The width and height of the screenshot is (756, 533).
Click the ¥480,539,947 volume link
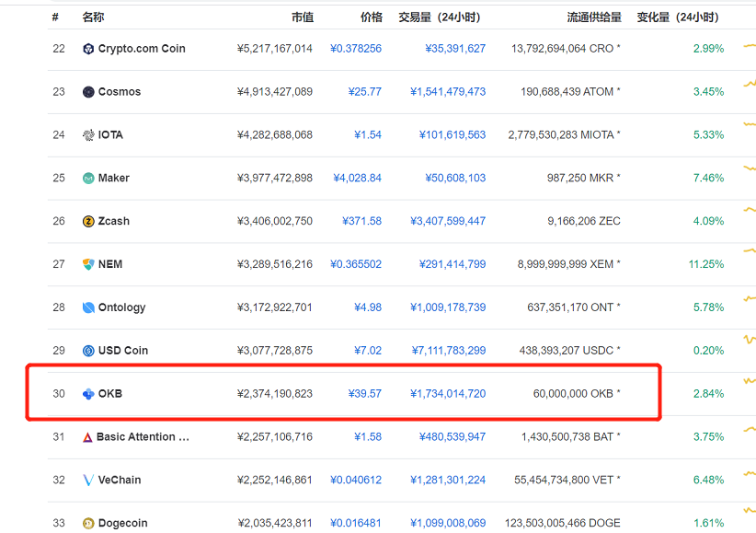pos(452,437)
